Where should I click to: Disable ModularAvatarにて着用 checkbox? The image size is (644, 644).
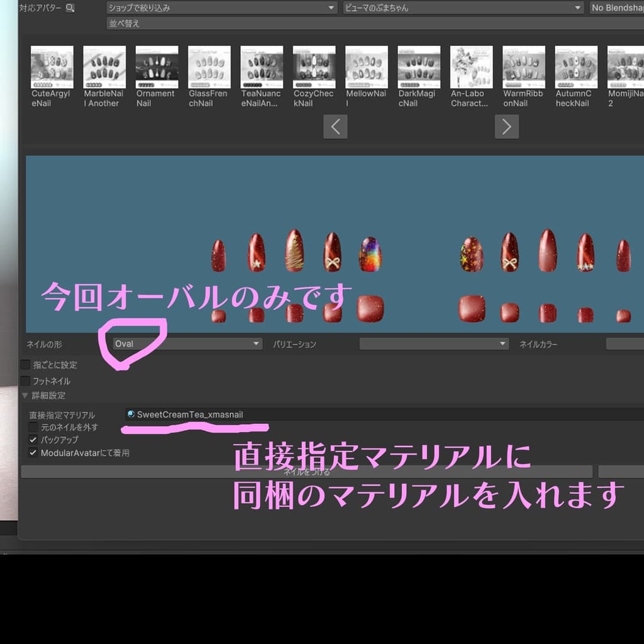point(33,453)
